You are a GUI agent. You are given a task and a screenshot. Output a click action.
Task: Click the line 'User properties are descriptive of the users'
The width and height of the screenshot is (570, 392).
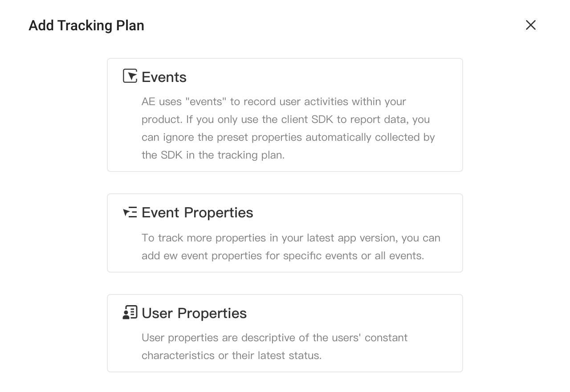[x=275, y=338]
